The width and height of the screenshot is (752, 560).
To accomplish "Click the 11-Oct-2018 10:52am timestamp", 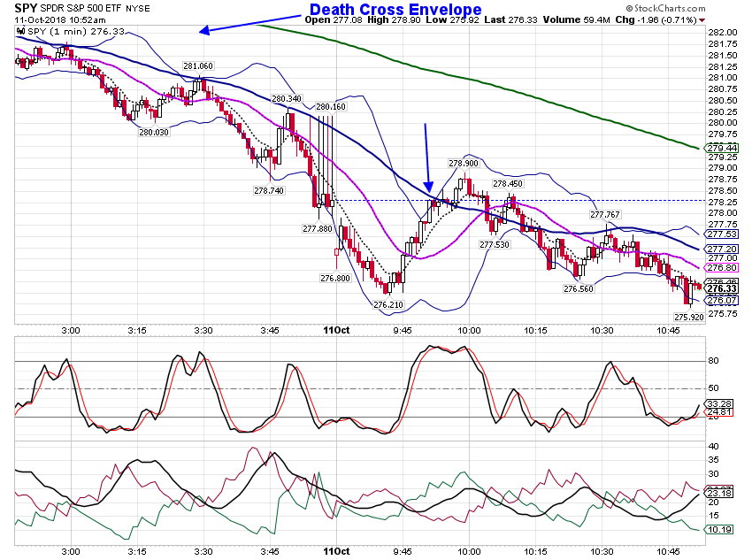I will pos(60,20).
